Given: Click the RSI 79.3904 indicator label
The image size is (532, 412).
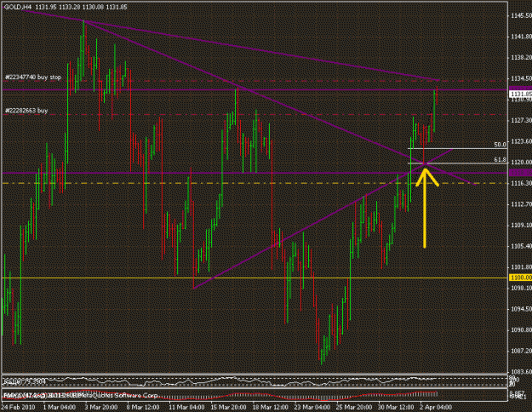Looking at the screenshot, I should (x=24, y=382).
